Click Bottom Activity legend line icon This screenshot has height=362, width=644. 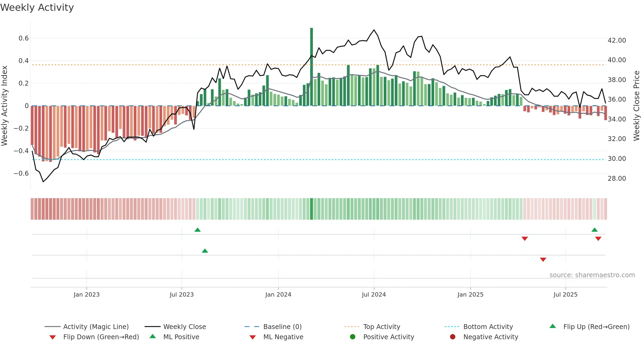[452, 327]
